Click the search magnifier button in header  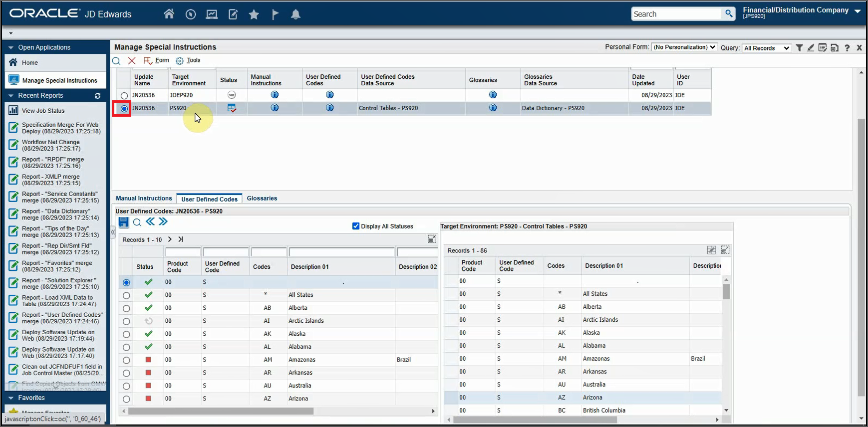click(729, 14)
